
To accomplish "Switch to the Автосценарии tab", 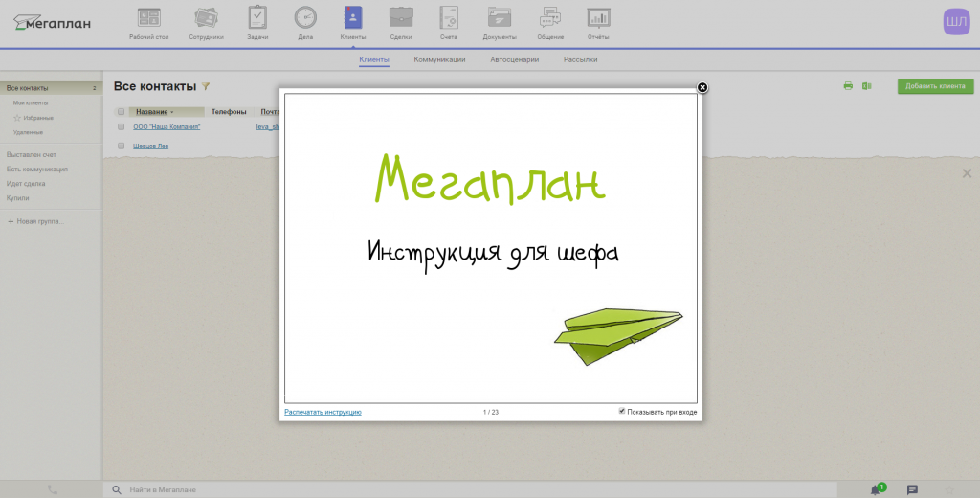I will click(x=514, y=60).
